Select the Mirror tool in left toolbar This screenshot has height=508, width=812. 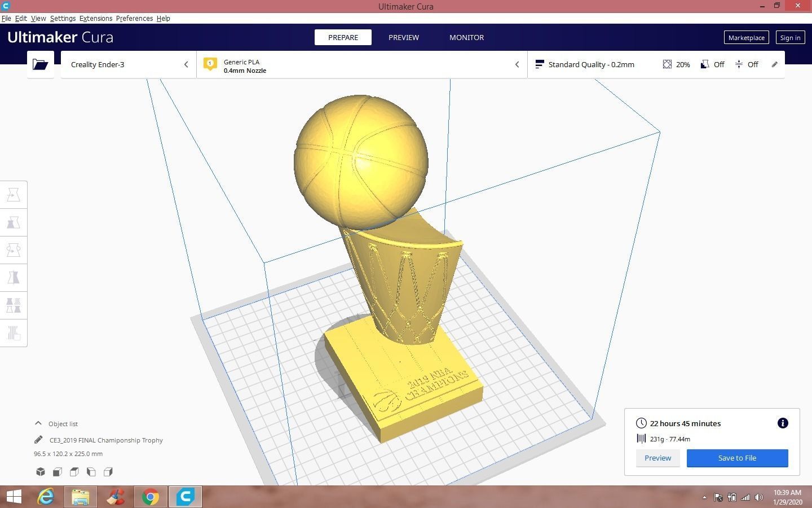click(x=14, y=278)
